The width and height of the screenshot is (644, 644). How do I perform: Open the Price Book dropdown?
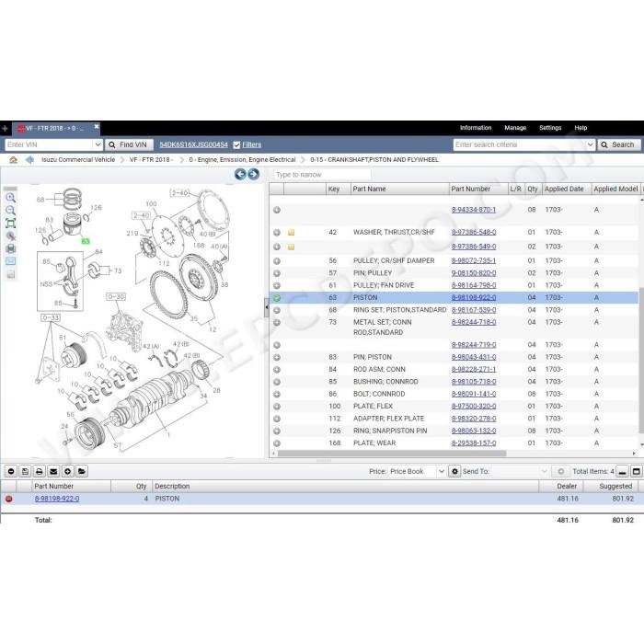click(x=441, y=471)
